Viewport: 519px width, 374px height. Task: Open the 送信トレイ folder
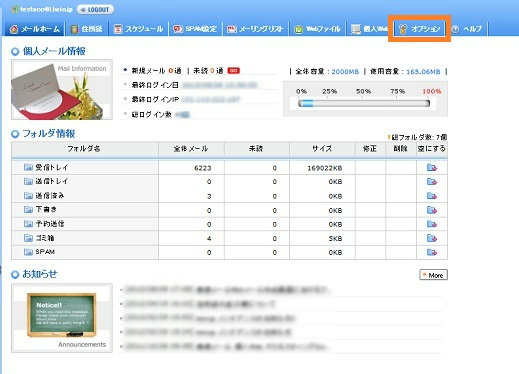click(x=51, y=181)
